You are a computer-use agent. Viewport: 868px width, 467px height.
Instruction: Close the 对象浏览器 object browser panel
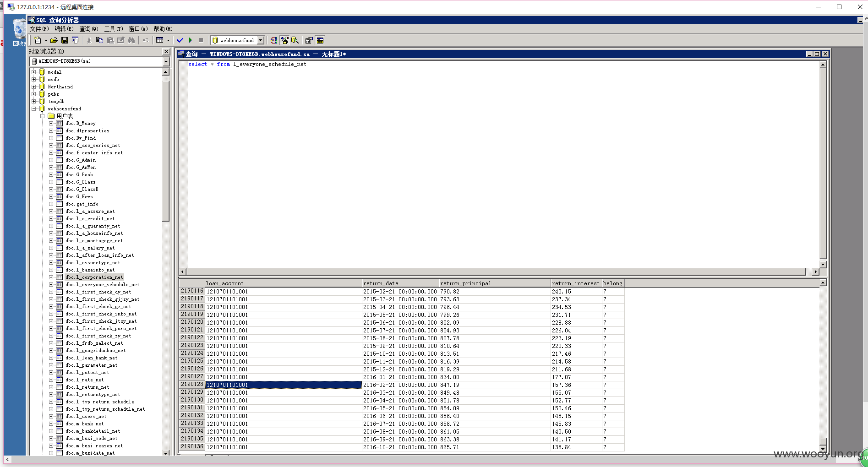click(166, 52)
